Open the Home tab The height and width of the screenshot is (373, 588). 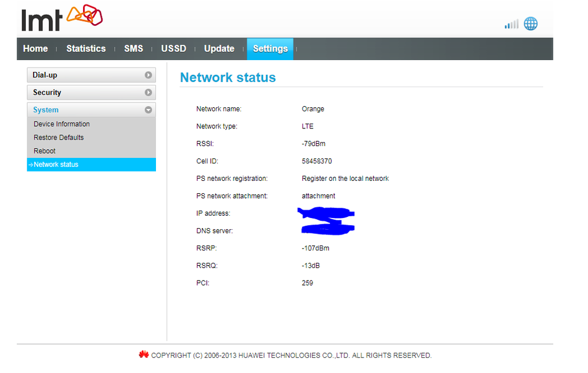(35, 49)
